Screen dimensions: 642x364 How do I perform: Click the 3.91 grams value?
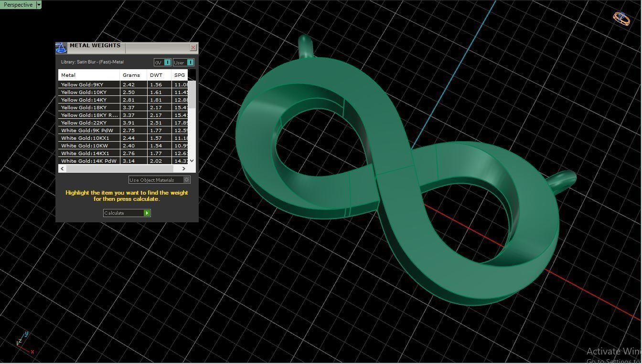pyautogui.click(x=128, y=123)
